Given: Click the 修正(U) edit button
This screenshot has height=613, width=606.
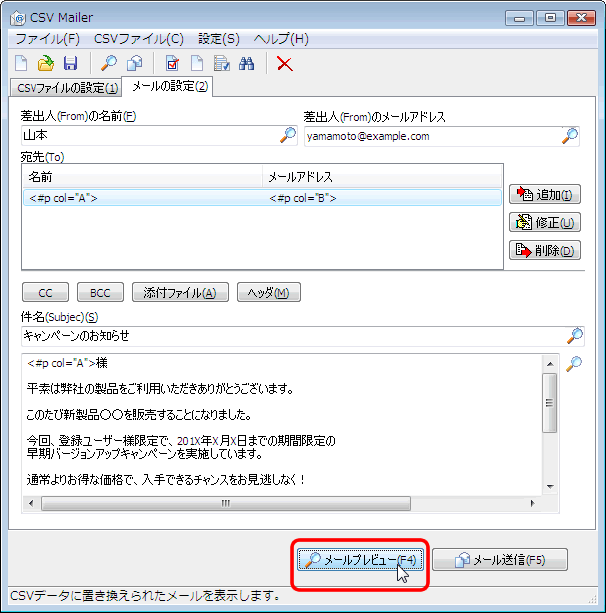Looking at the screenshot, I should (x=545, y=223).
